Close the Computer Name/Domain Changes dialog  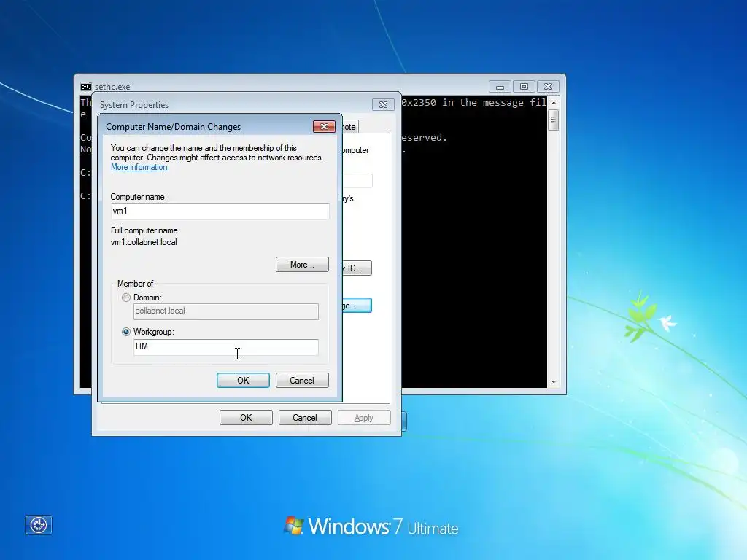click(324, 126)
